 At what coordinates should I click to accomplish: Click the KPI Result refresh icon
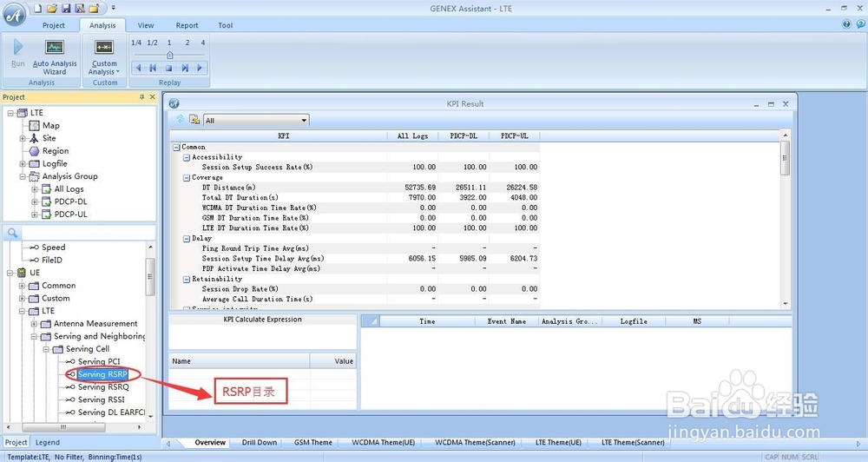coord(180,119)
